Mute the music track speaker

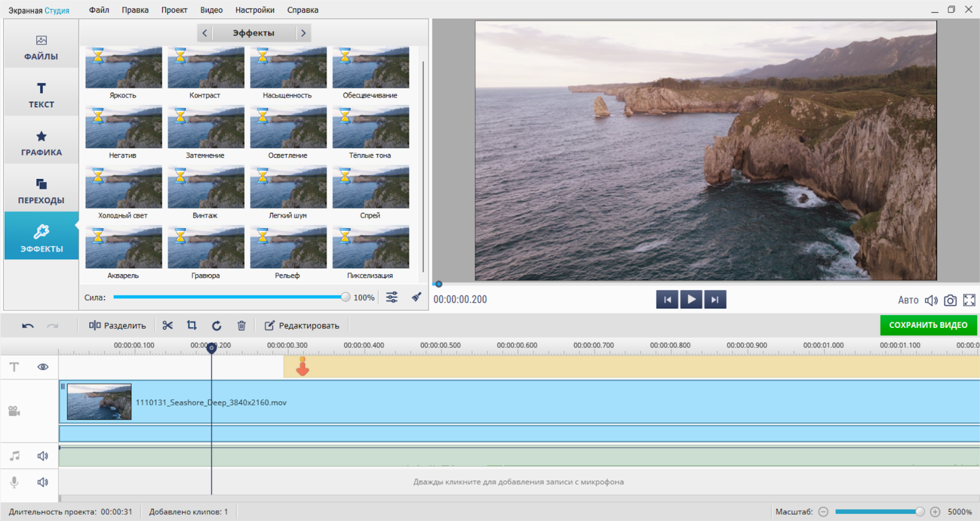(43, 456)
